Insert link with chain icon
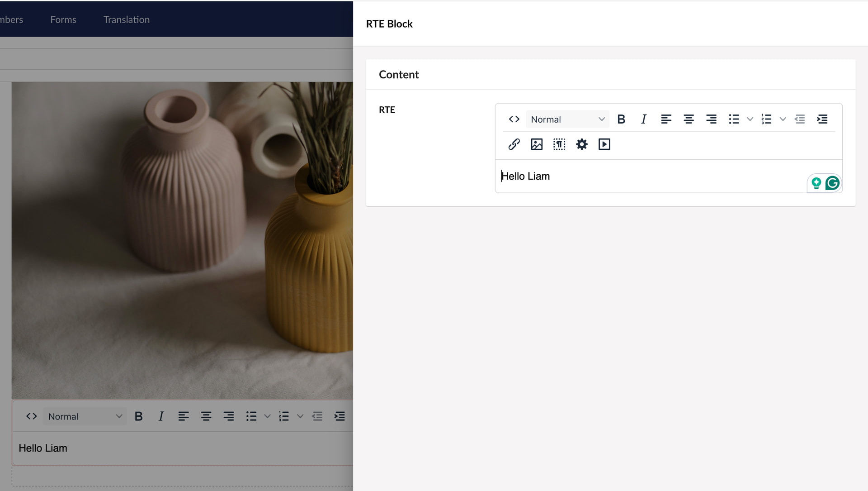This screenshot has height=491, width=868. 514,144
